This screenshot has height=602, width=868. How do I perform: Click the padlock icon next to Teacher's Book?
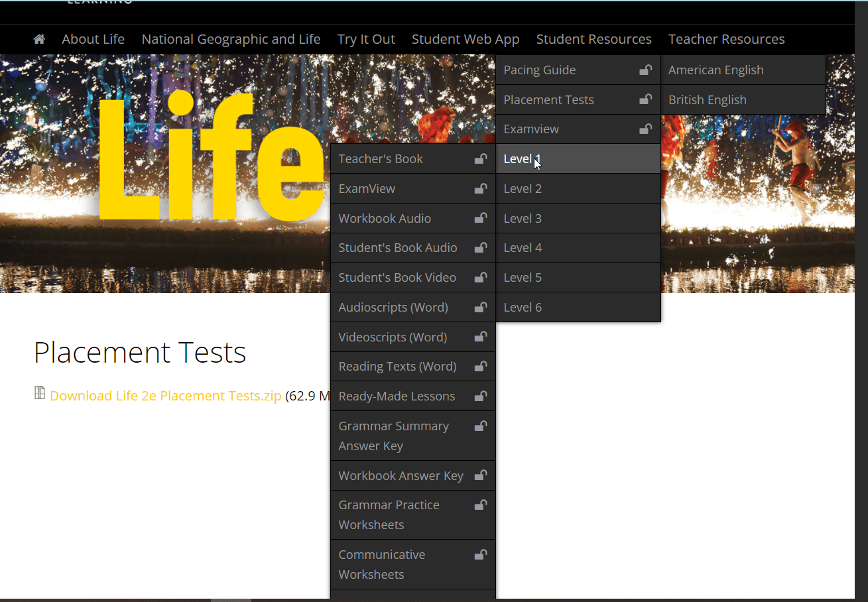pyautogui.click(x=479, y=158)
